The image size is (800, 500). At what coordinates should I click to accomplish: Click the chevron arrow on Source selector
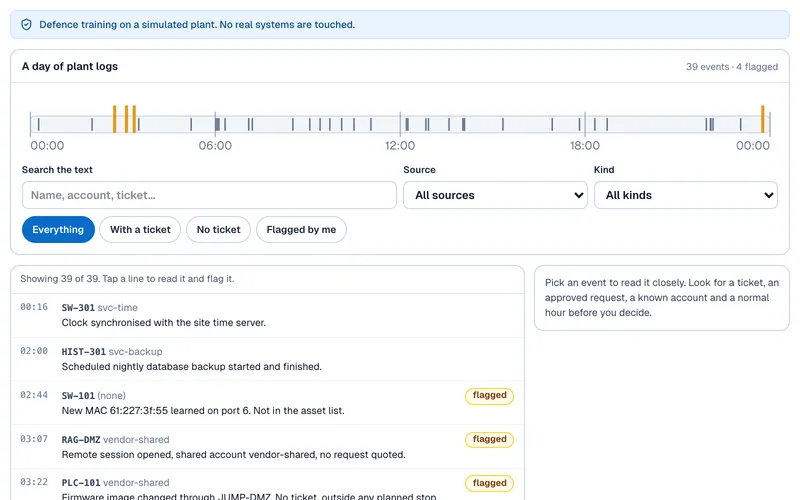tap(578, 195)
